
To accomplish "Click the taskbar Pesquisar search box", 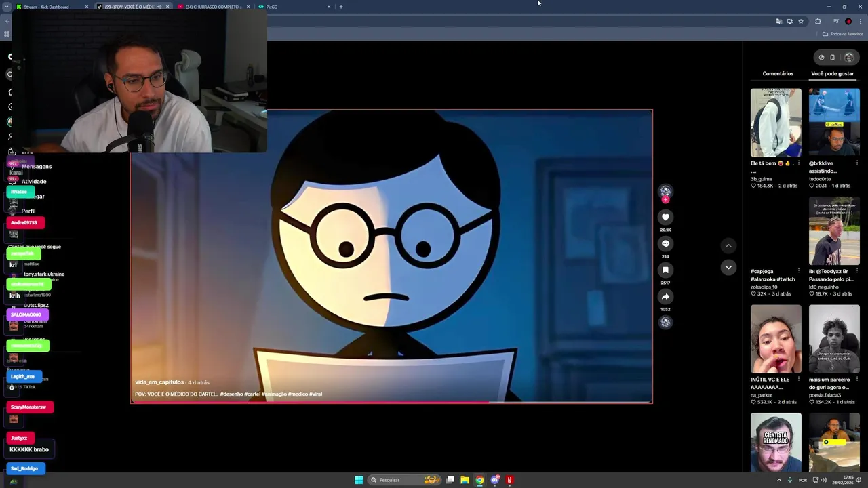I will 406,480.
